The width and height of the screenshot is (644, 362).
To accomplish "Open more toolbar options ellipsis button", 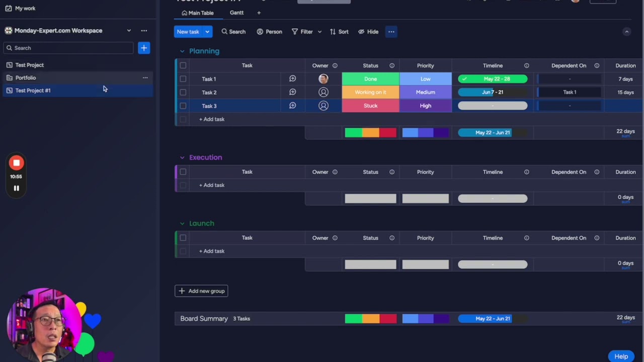I will [x=391, y=32].
